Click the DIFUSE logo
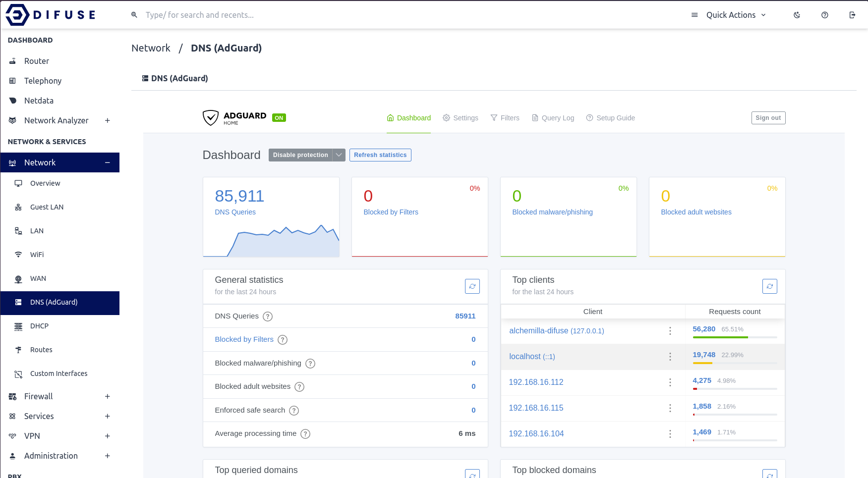Viewport: 868px width, 478px height. 50,15
